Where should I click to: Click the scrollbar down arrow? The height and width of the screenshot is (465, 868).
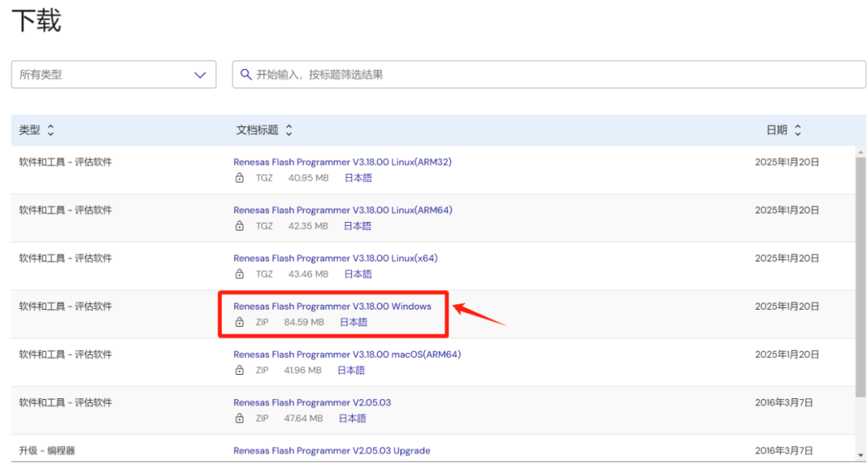pos(860,455)
